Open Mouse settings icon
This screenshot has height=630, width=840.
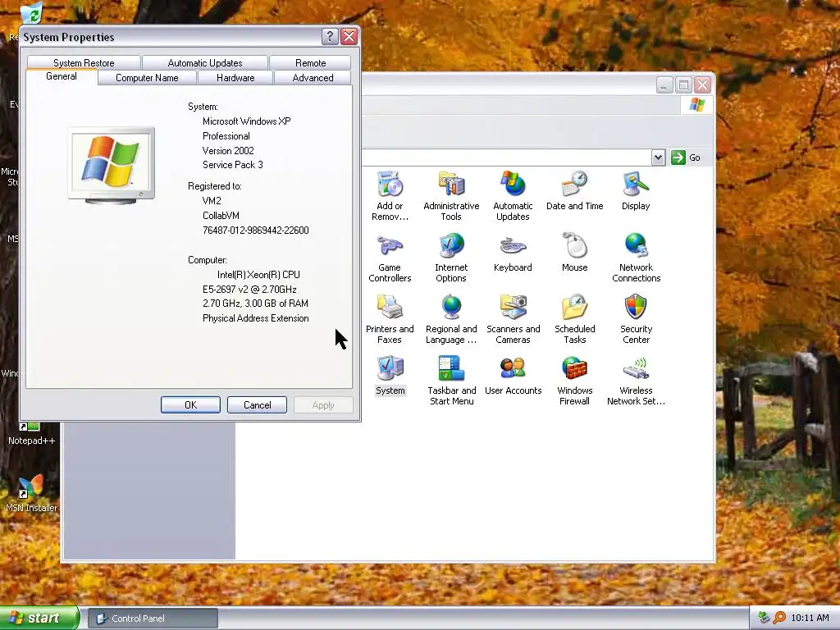pyautogui.click(x=574, y=253)
